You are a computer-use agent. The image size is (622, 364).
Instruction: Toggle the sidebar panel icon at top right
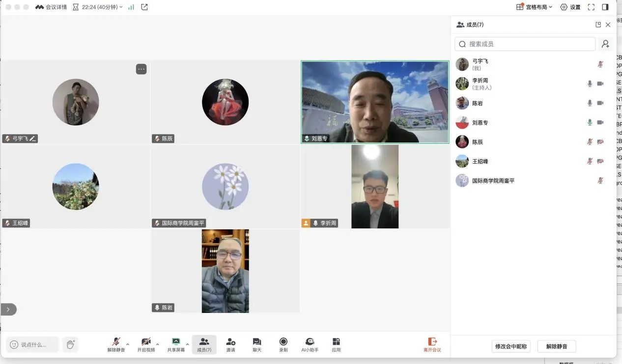click(x=605, y=7)
